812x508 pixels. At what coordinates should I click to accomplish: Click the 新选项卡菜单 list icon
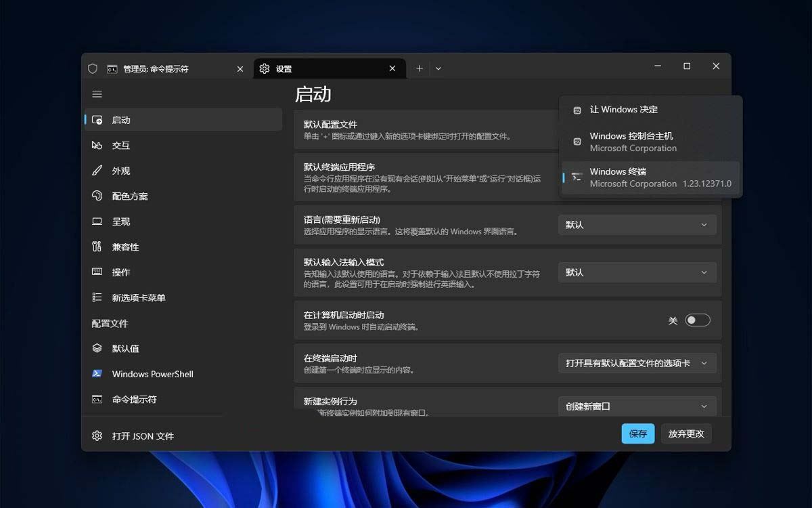(97, 297)
